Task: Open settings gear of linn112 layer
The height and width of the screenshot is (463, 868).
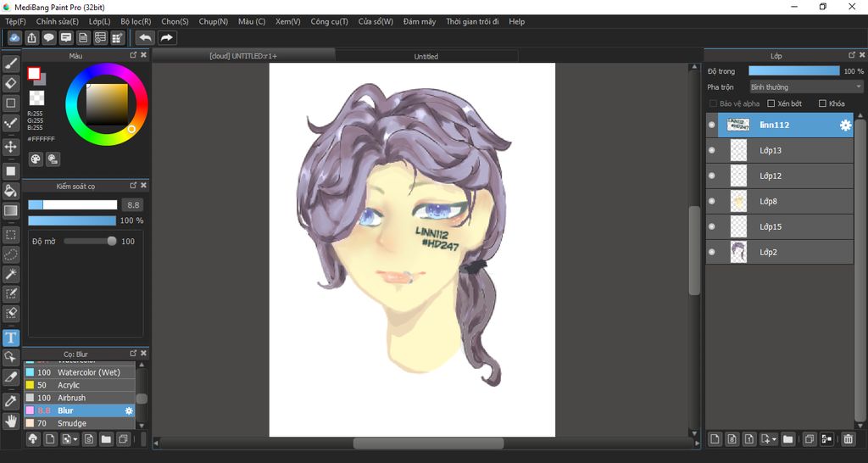Action: click(x=845, y=126)
